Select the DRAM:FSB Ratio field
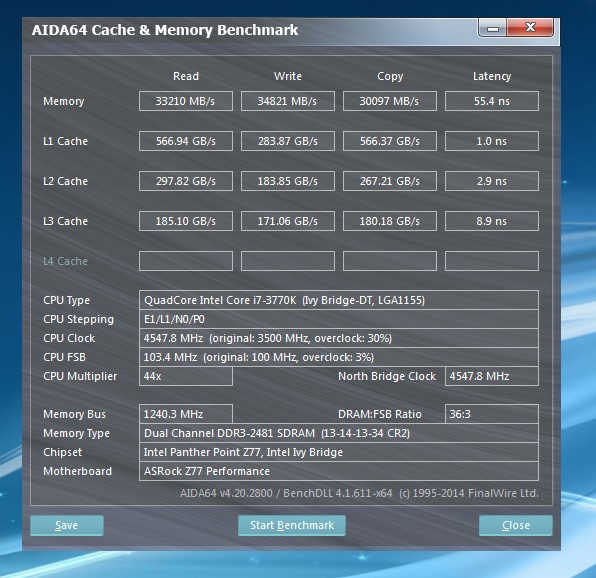This screenshot has width=596, height=578. point(492,414)
